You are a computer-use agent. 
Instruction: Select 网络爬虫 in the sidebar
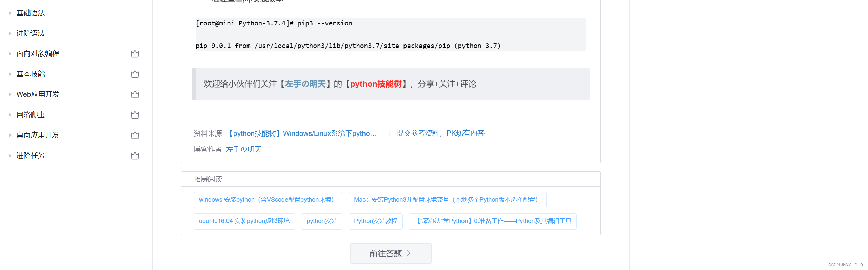[x=31, y=115]
